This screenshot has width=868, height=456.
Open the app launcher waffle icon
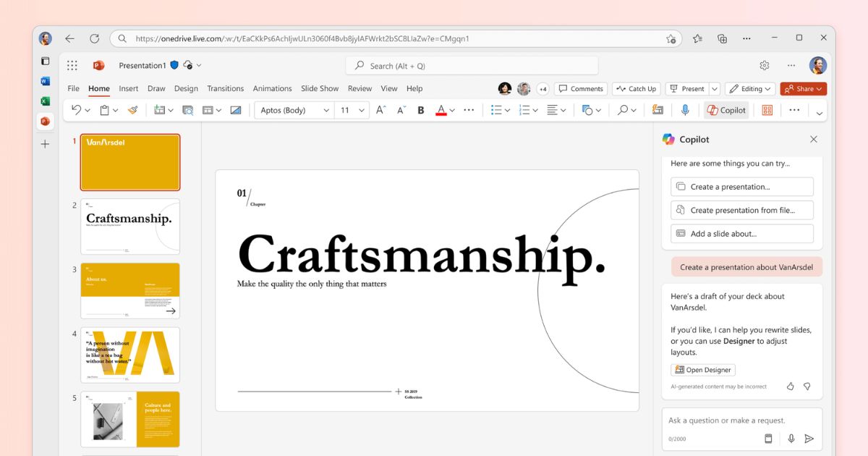click(x=72, y=66)
